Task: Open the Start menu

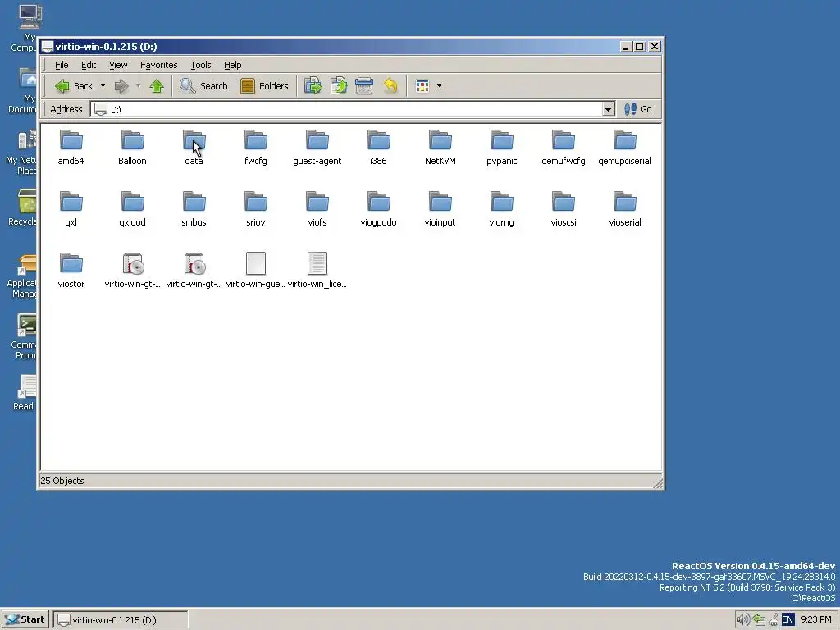Action: 25,620
